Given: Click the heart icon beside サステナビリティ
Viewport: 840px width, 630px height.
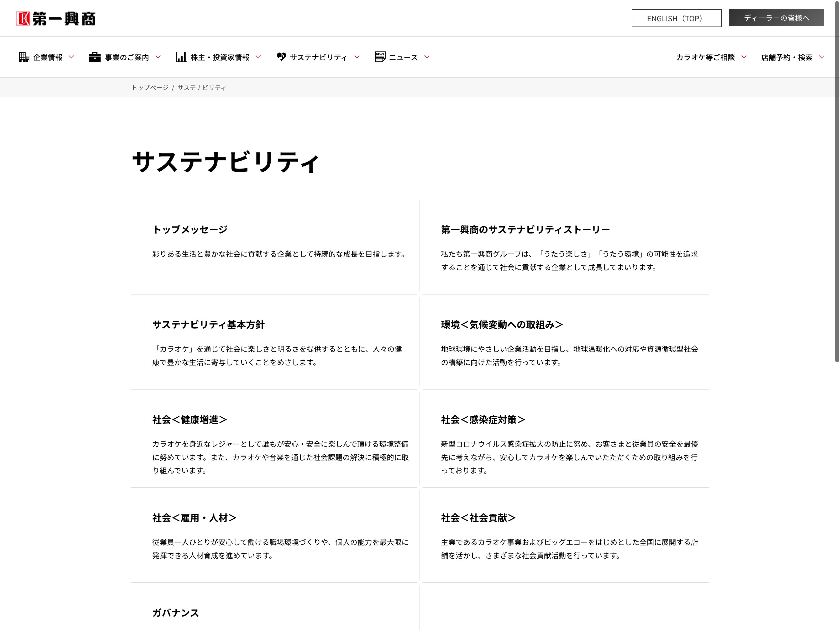Looking at the screenshot, I should [x=281, y=57].
